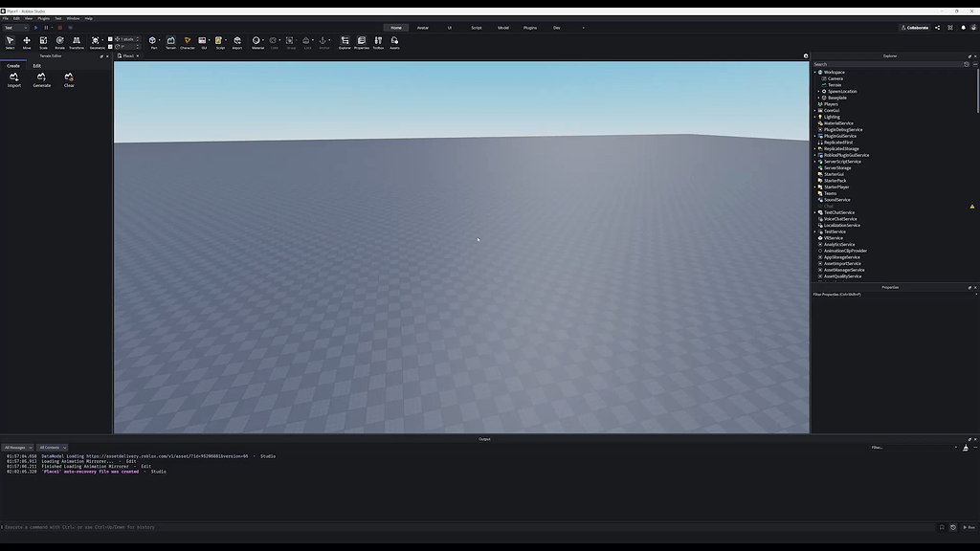The height and width of the screenshot is (551, 980).
Task: Collapse the Workspace tree node
Action: [815, 73]
